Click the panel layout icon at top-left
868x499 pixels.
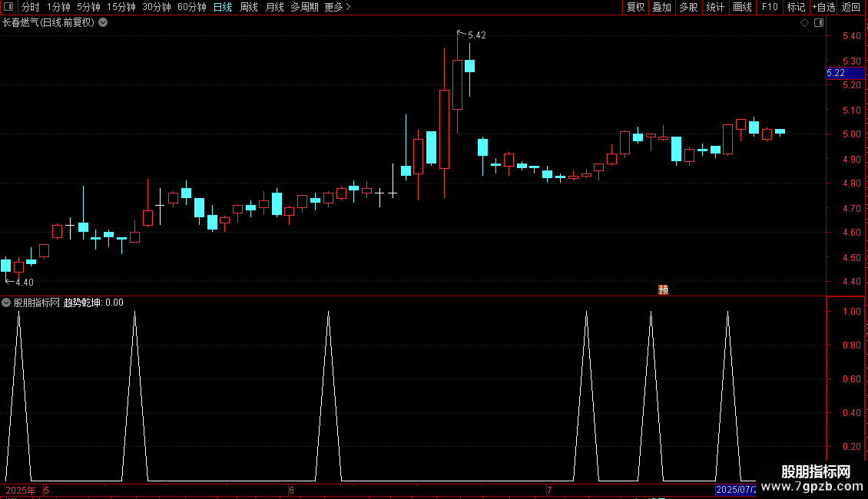[x=8, y=7]
